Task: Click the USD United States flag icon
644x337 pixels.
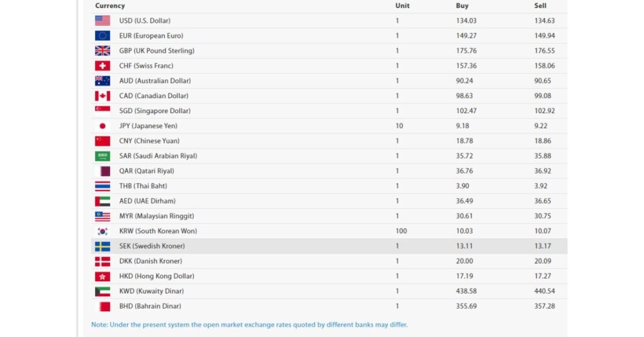Action: 103,21
